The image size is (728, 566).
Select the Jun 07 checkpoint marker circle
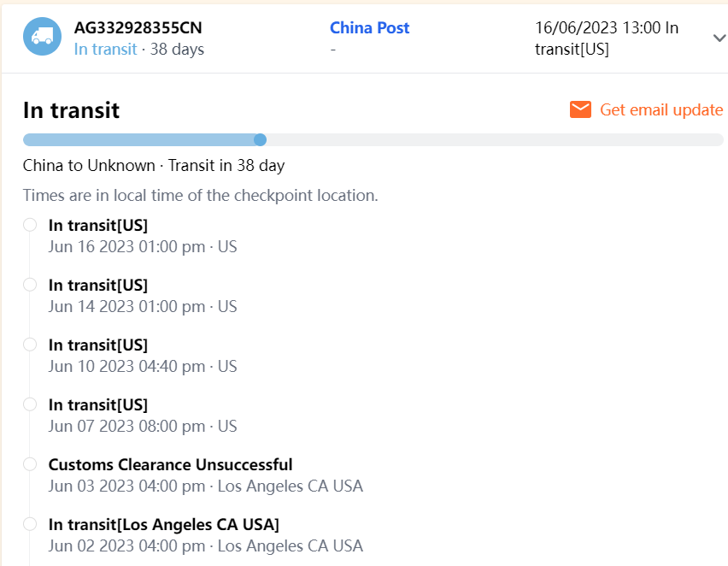pyautogui.click(x=30, y=404)
